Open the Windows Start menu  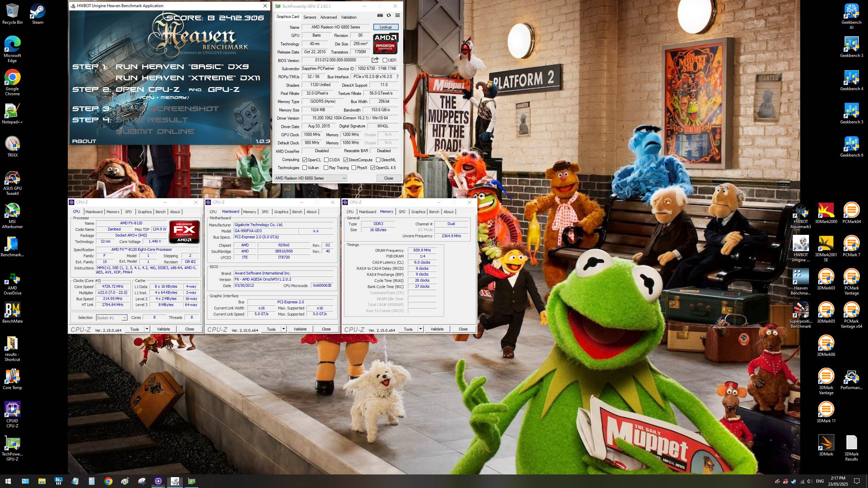coord(8,481)
